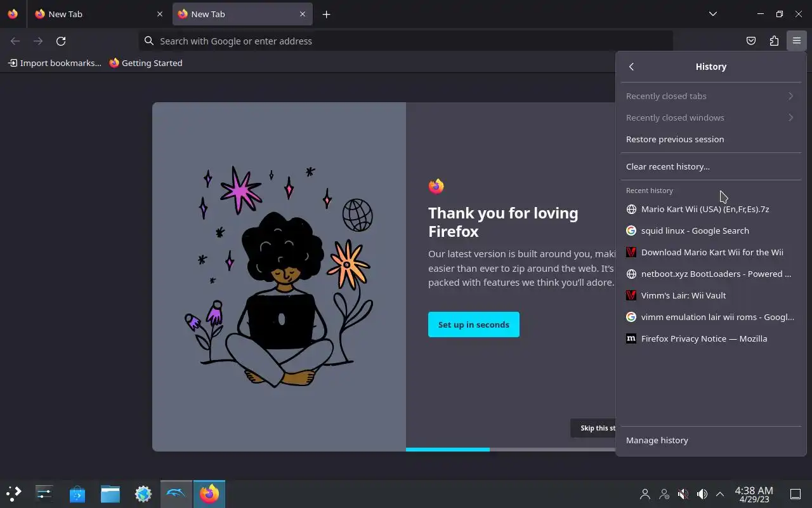Image resolution: width=812 pixels, height=508 pixels.
Task: Open clock showing 4:38 AM
Action: point(754,494)
